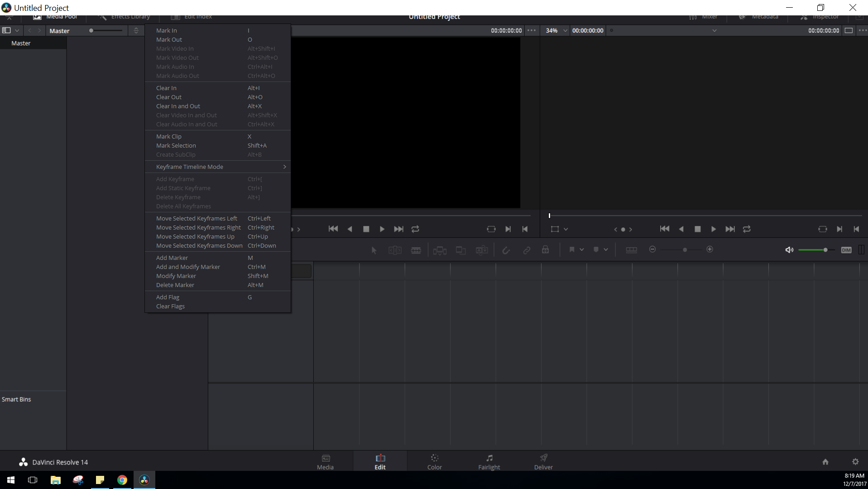The width and height of the screenshot is (868, 489).
Task: Select the Master bin in the sidebar
Action: 33,43
